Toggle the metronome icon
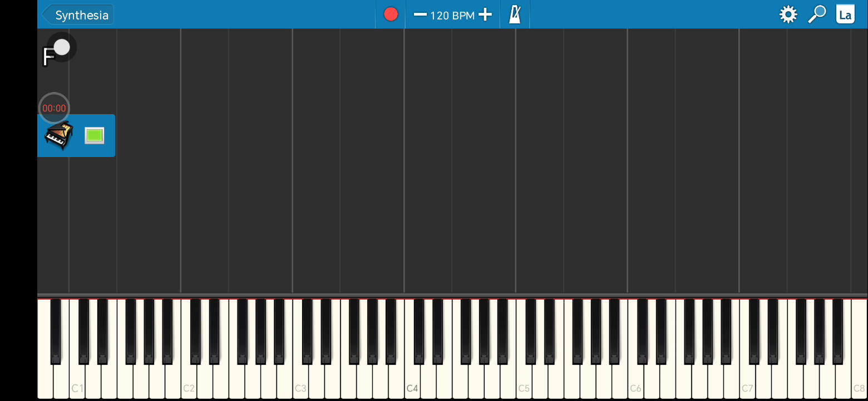This screenshot has height=401, width=868. pyautogui.click(x=515, y=14)
